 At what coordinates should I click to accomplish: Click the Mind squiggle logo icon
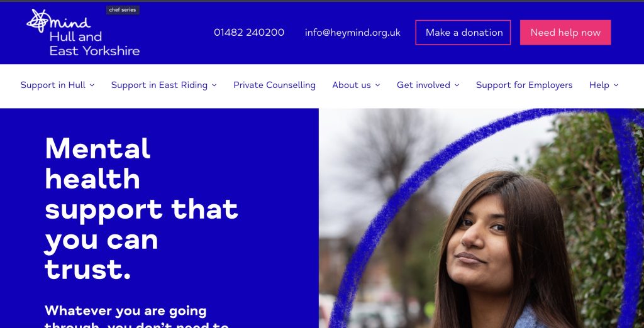[x=40, y=21]
